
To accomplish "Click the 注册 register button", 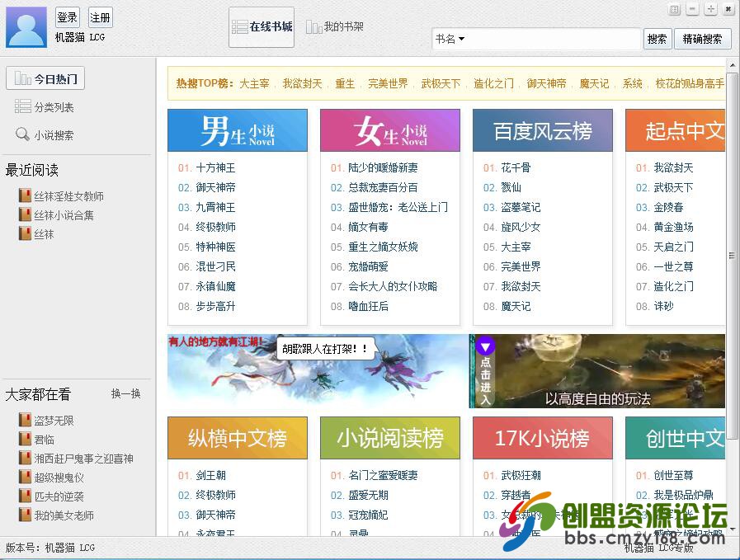I will pyautogui.click(x=100, y=18).
